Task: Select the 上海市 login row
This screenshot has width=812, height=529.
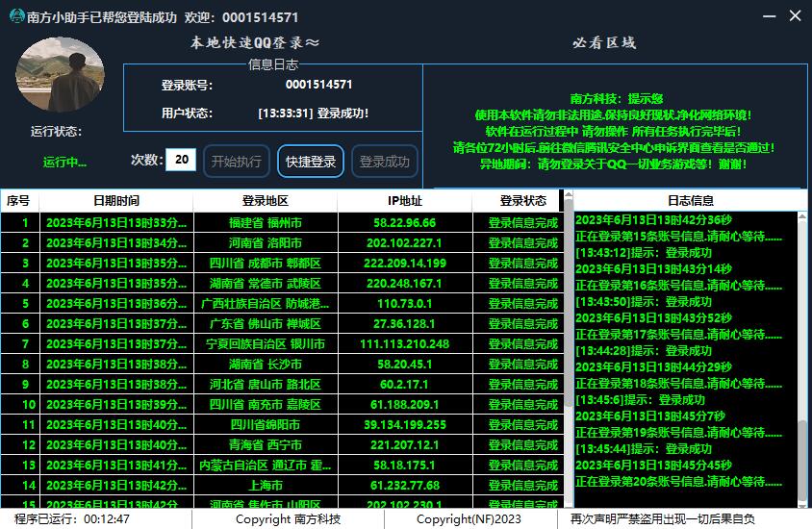Action: [265, 486]
